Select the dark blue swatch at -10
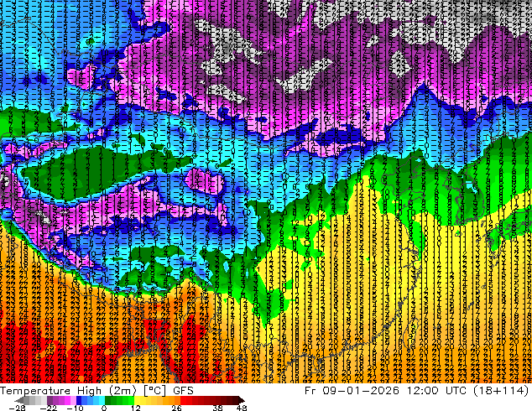This screenshot has height=411, width=532. (x=79, y=400)
